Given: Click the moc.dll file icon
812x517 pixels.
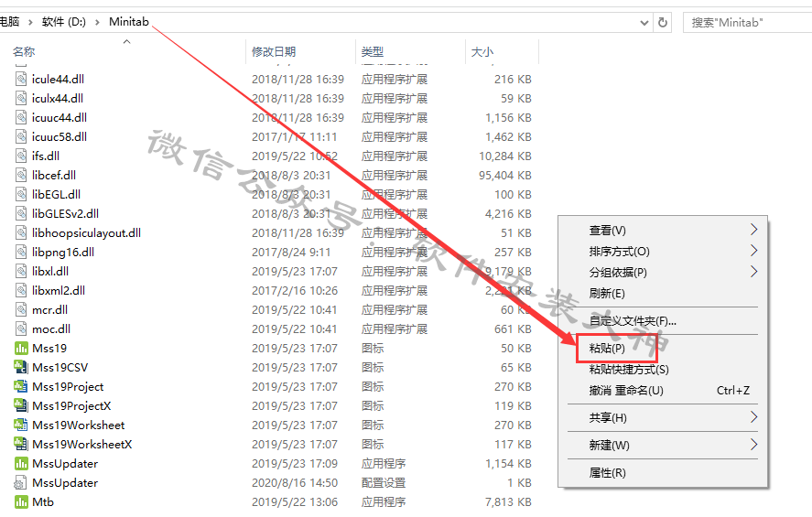Looking at the screenshot, I should [21, 329].
